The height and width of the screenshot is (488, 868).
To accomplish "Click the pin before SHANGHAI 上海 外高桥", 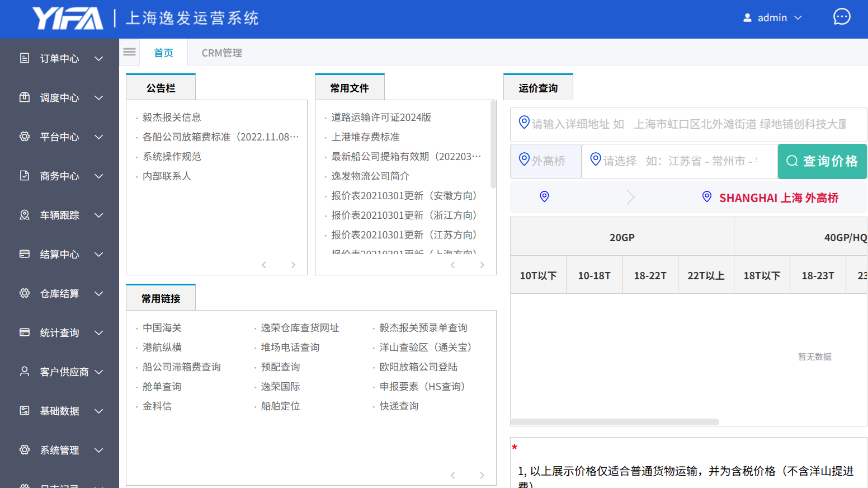I will tap(707, 196).
